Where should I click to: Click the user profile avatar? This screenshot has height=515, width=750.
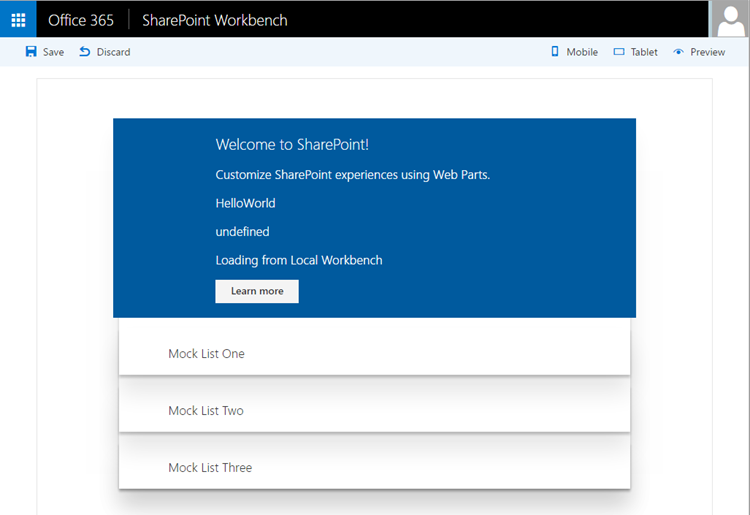pyautogui.click(x=731, y=20)
